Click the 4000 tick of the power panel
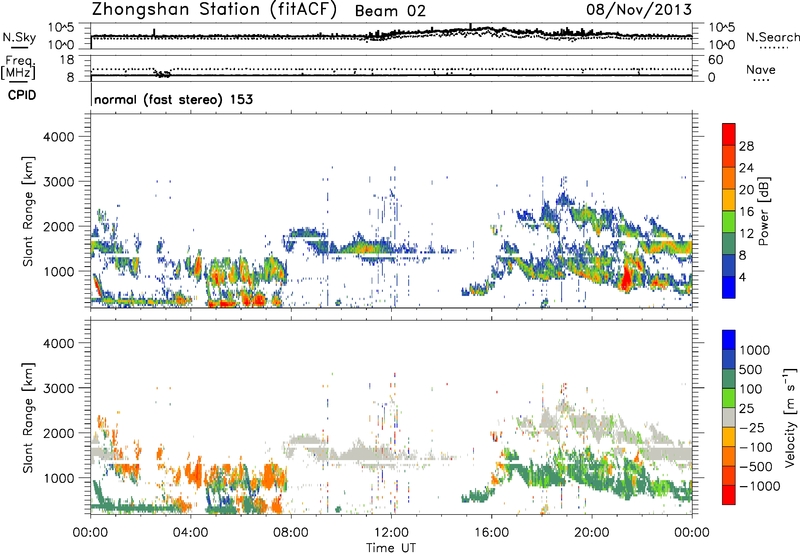The image size is (800, 554). pyautogui.click(x=59, y=137)
